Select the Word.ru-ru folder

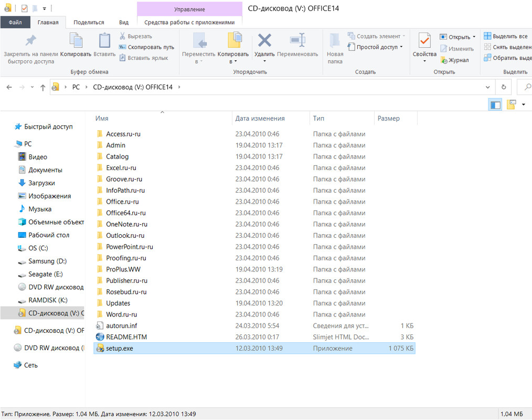[254, 315]
